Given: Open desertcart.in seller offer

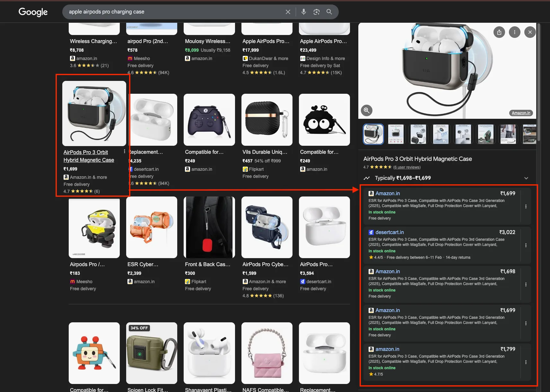Looking at the screenshot, I should [390, 232].
